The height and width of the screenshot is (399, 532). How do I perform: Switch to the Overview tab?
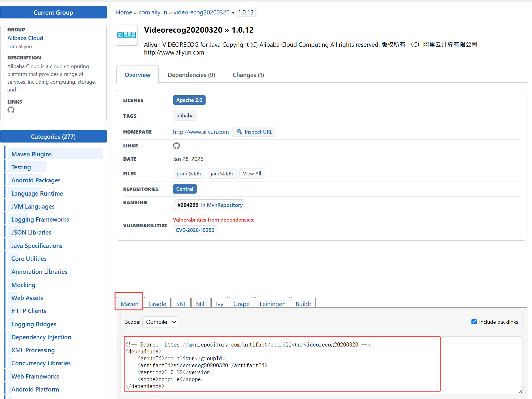[x=137, y=75]
